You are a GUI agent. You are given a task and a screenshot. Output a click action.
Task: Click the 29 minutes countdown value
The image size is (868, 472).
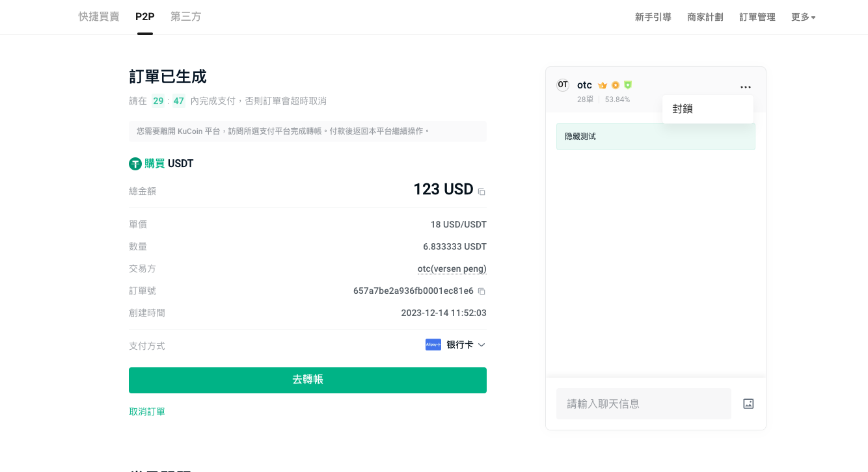point(158,101)
